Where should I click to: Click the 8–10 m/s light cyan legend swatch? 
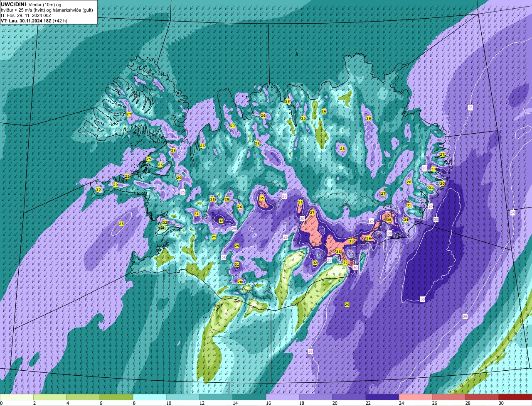click(x=150, y=397)
